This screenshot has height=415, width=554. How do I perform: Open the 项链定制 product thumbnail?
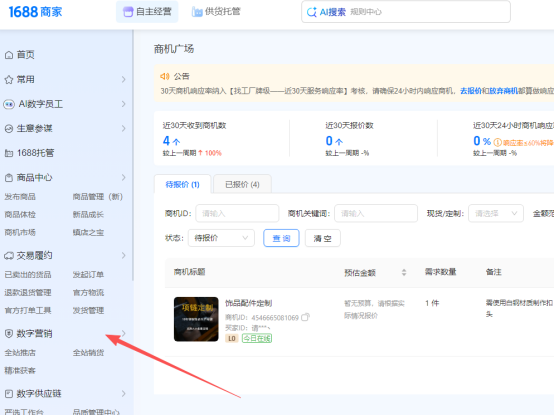click(196, 319)
